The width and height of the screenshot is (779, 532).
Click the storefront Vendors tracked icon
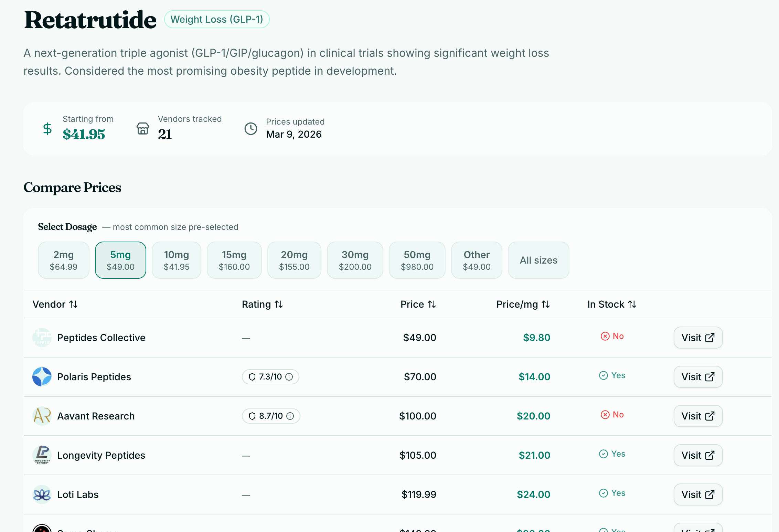click(x=142, y=128)
